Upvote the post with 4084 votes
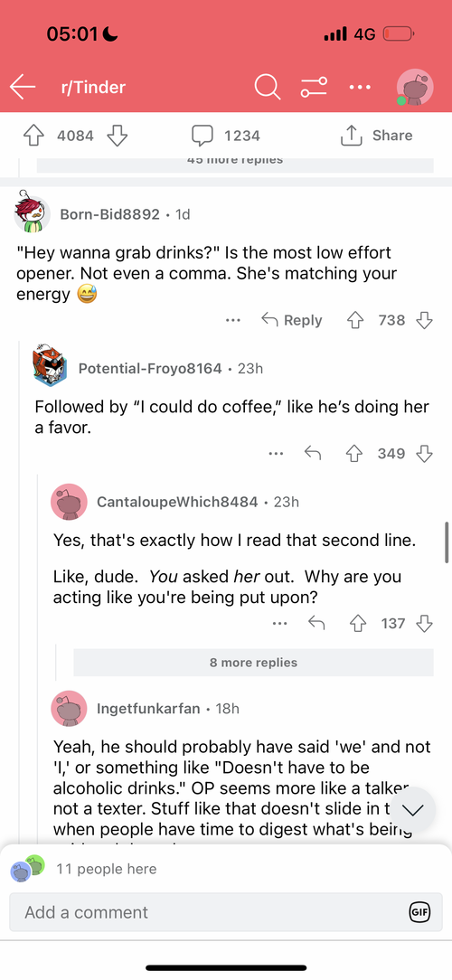This screenshot has width=452, height=980. [33, 136]
